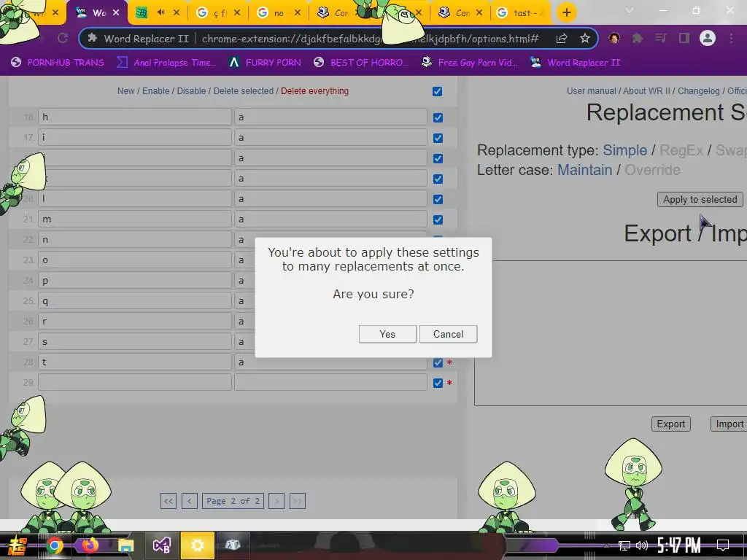Viewport: 747px width, 560px height.
Task: Click the Page 2 of 2 field
Action: click(x=233, y=501)
